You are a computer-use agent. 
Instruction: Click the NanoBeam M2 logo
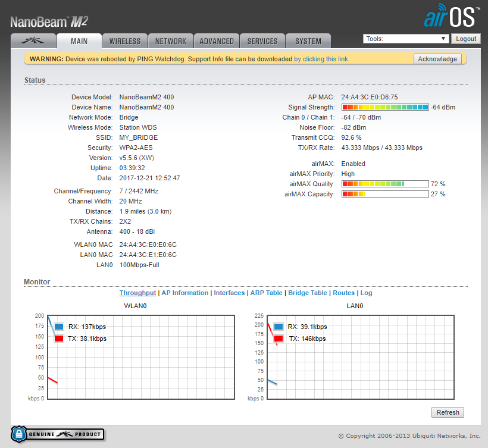point(49,21)
